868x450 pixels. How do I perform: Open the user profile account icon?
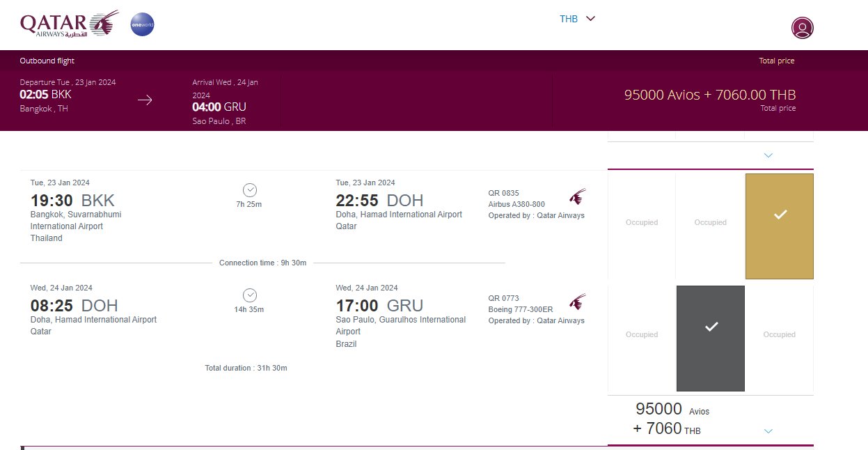click(803, 28)
